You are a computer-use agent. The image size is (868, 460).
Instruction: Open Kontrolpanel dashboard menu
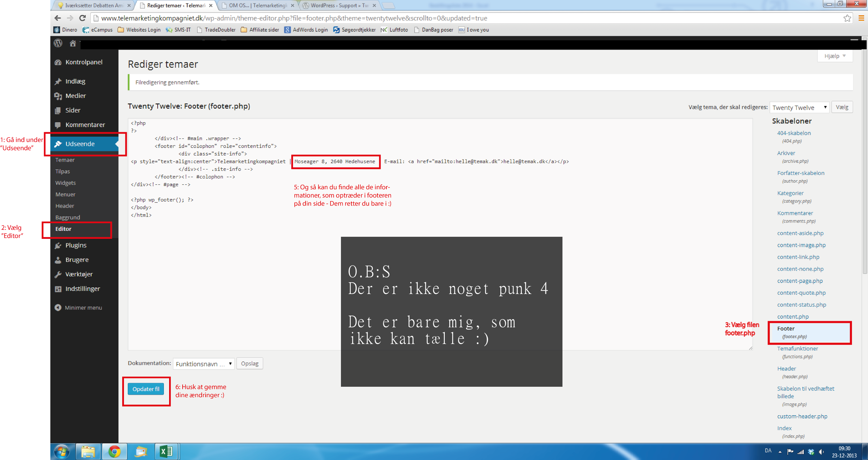click(84, 62)
